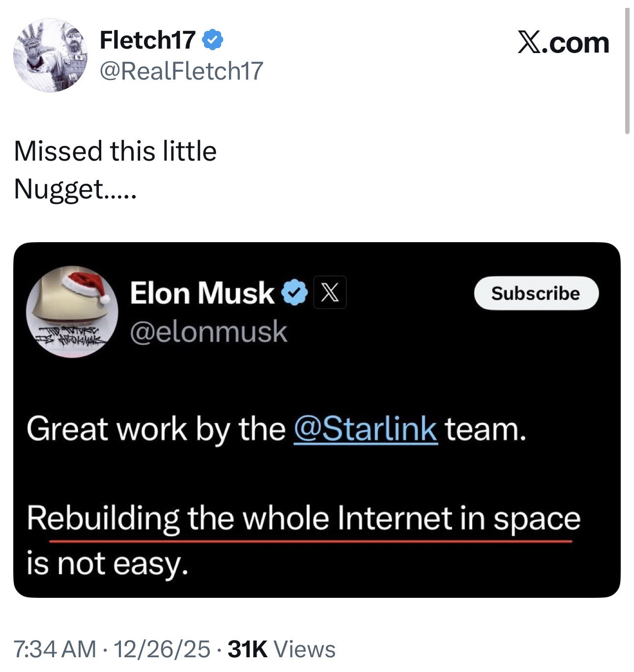Image resolution: width=634 pixels, height=672 pixels.
Task: Click the 12/26/25 post date
Action: 162,649
